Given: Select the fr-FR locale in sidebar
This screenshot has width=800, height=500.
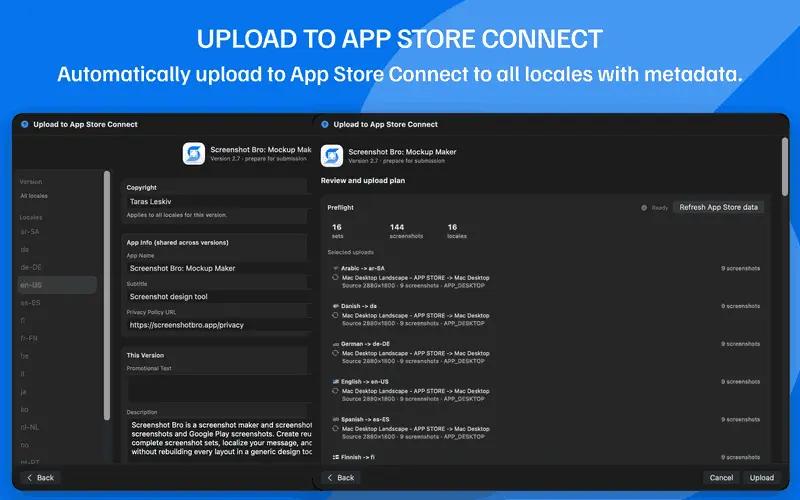Looking at the screenshot, I should click(x=29, y=338).
